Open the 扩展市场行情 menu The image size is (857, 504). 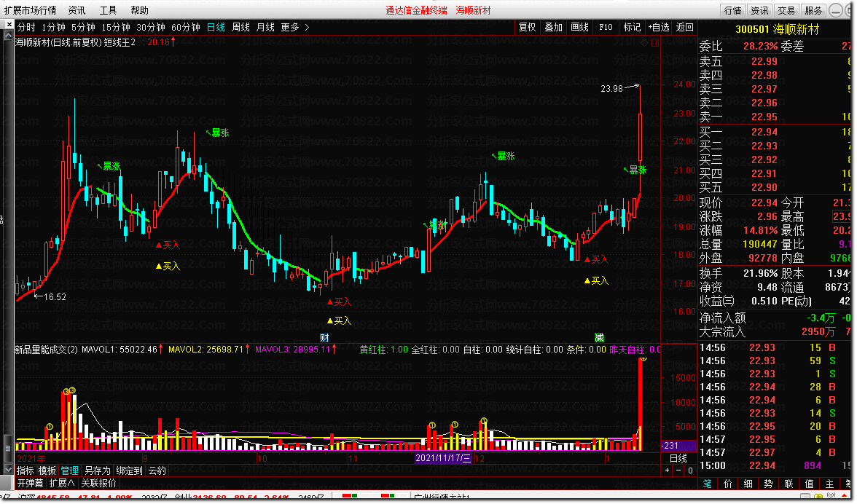(30, 9)
